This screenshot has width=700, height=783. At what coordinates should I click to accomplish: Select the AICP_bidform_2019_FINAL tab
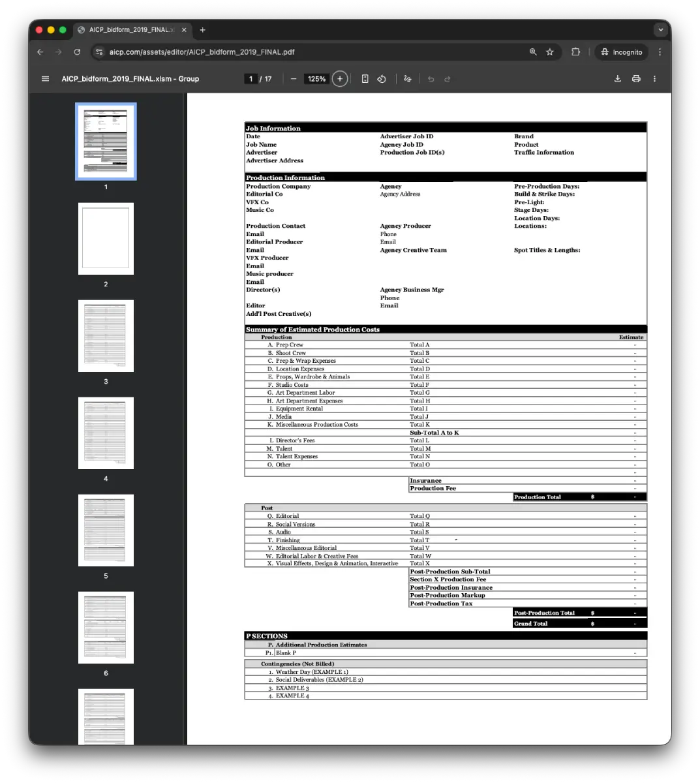(x=132, y=30)
